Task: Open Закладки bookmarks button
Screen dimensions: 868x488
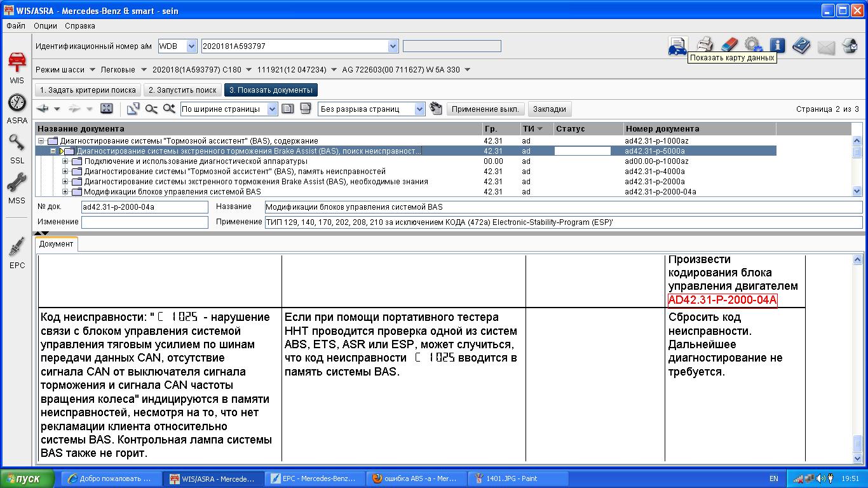Action: pyautogui.click(x=549, y=109)
